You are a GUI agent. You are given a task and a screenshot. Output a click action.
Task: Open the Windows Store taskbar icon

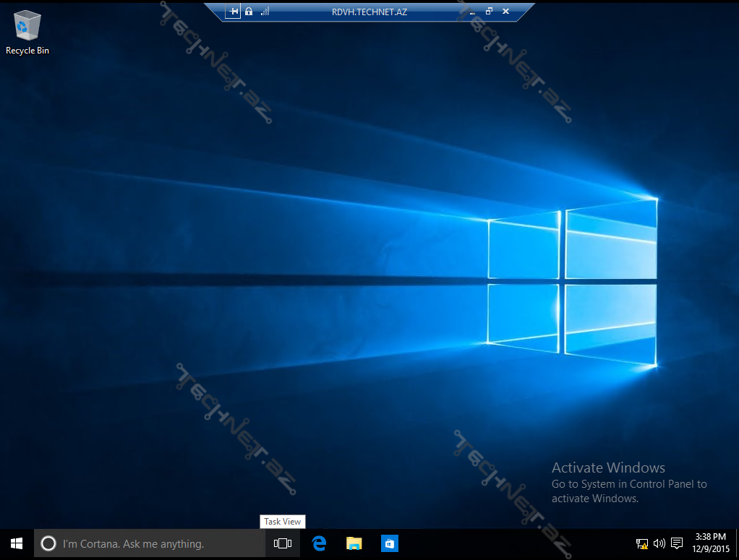[x=389, y=543]
